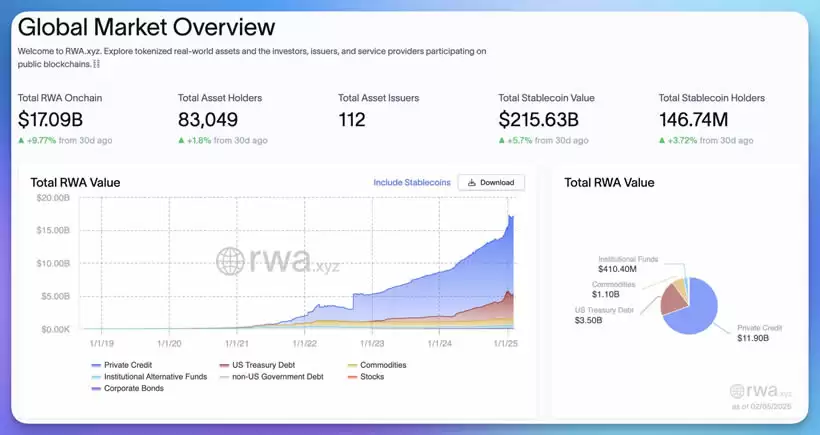Click the green up arrow under Total Asset Holders
820x435 pixels.
[x=181, y=141]
